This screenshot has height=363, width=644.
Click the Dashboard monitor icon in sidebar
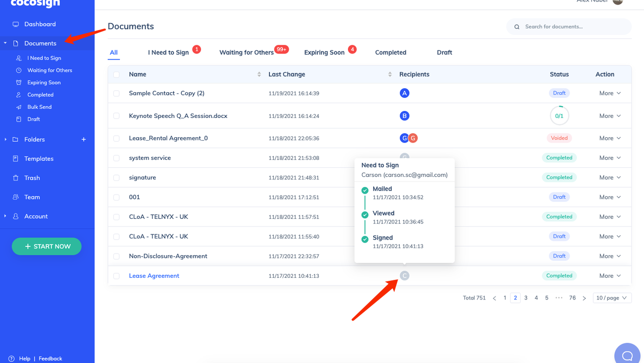coord(16,24)
